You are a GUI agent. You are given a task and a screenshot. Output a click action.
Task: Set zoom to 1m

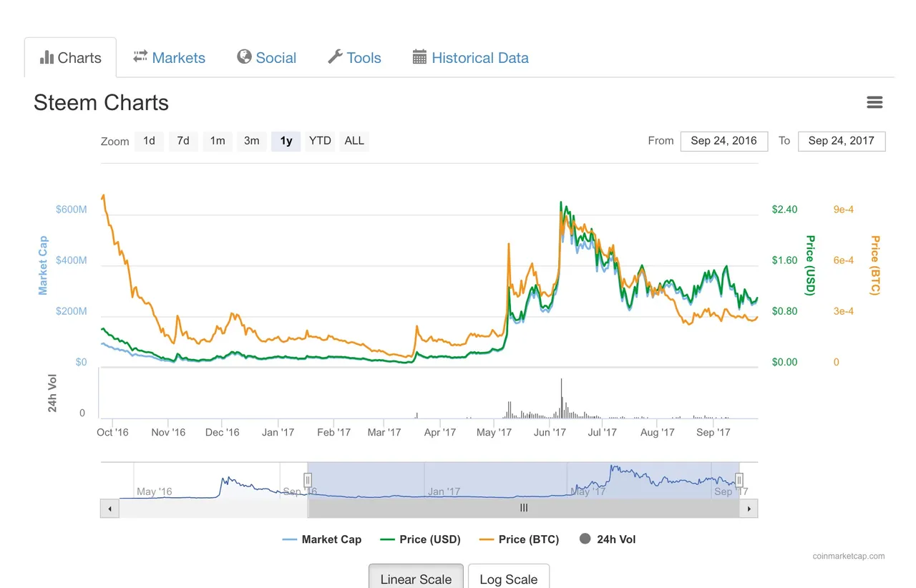[x=218, y=141]
